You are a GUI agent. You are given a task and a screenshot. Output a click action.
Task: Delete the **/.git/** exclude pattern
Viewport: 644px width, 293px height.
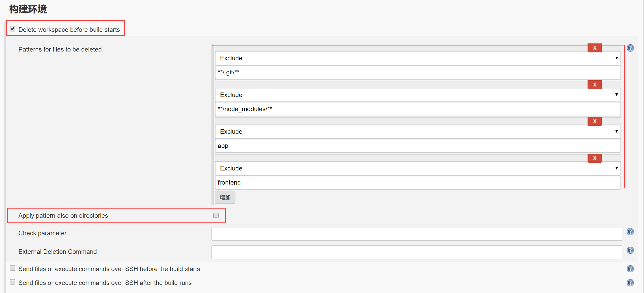coord(594,48)
